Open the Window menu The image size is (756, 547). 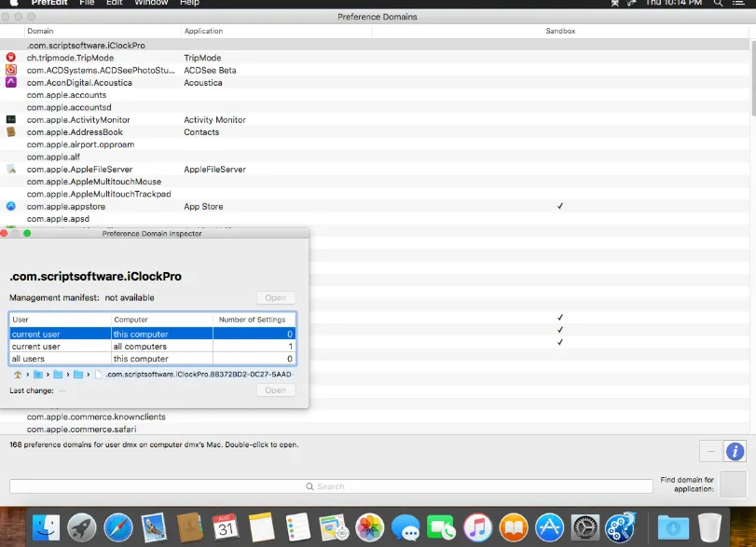[x=151, y=3]
